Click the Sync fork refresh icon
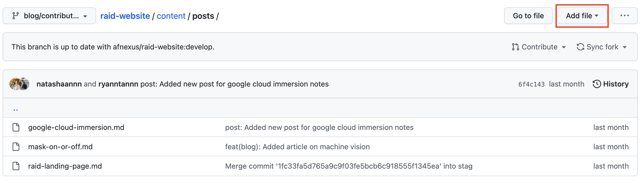This screenshot has width=644, height=183. click(x=580, y=47)
